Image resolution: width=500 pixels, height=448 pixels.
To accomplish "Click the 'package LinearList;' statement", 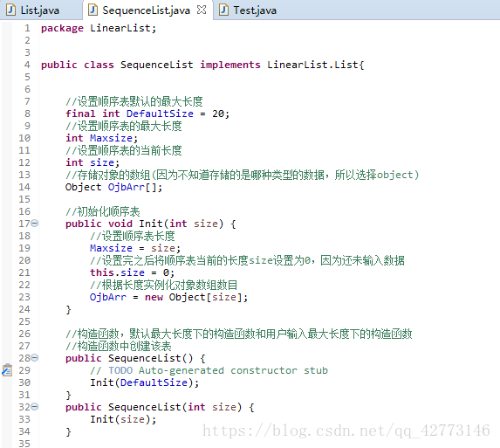I will [99, 29].
